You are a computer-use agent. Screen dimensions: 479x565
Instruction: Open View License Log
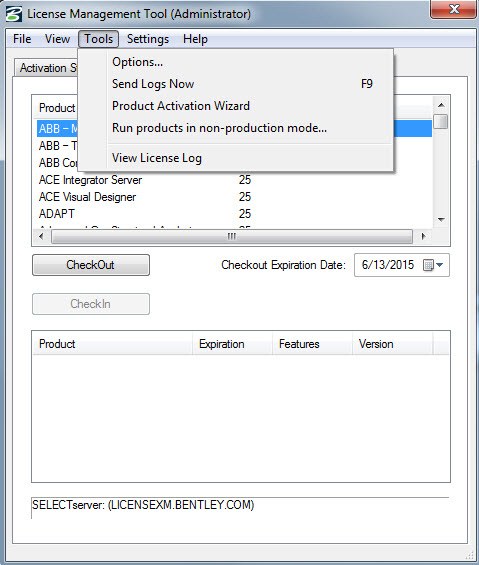236,158
